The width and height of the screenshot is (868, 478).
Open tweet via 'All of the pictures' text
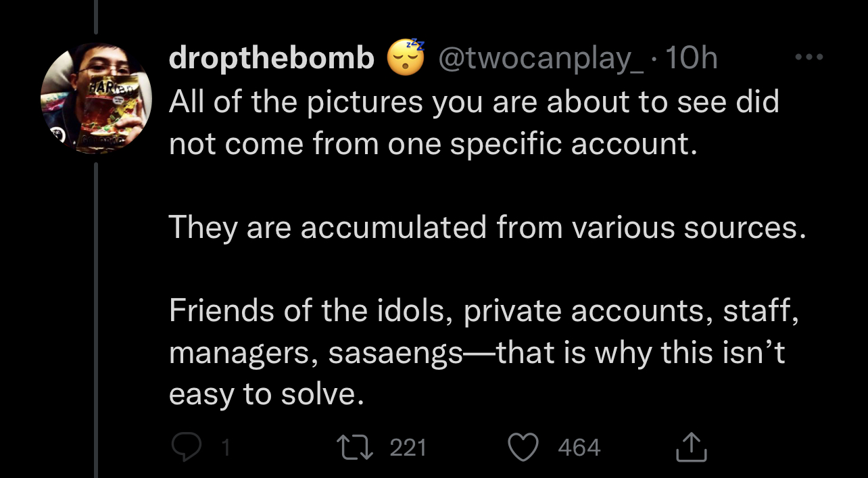point(473,102)
